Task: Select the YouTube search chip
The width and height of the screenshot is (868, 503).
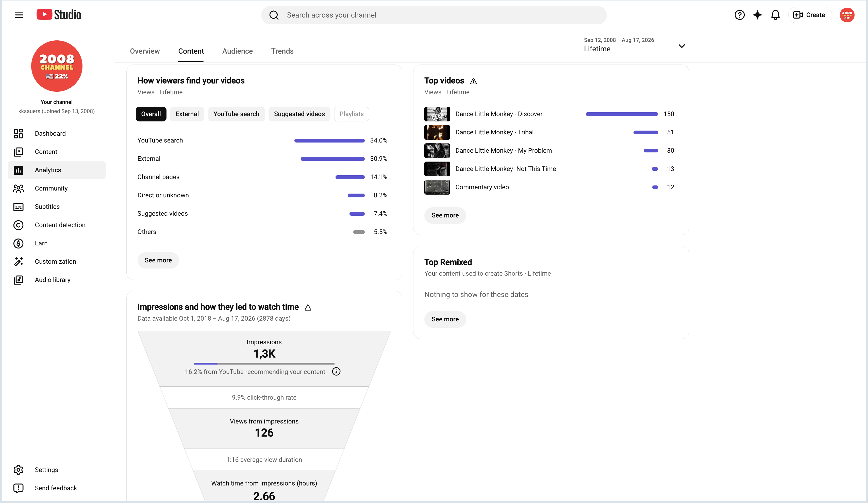Action: click(236, 114)
